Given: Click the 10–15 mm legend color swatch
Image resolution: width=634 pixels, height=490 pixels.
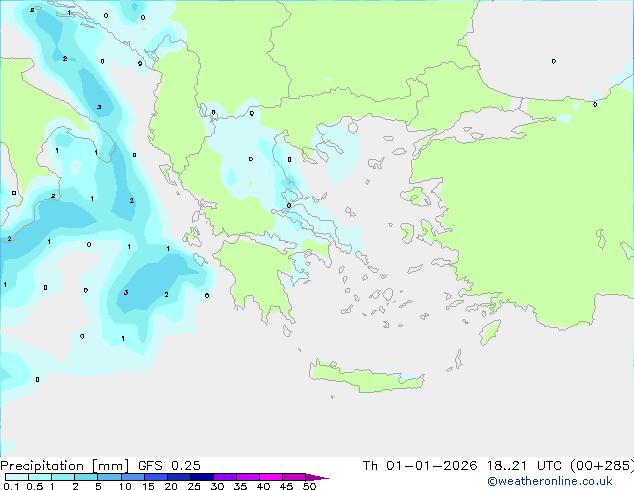Looking at the screenshot, I should pos(132,477).
